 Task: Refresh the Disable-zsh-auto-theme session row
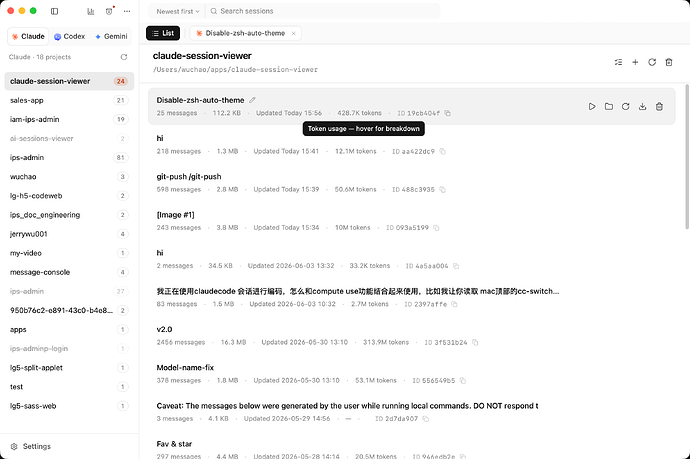[625, 106]
